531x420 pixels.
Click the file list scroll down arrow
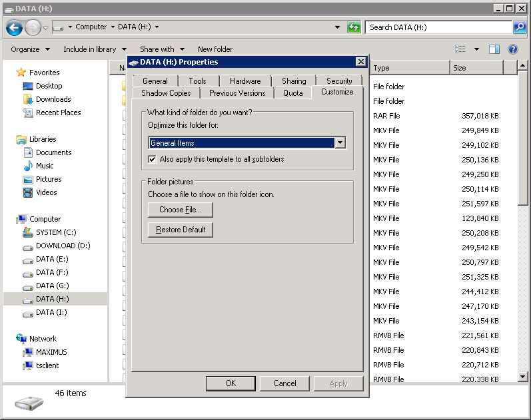coord(522,376)
